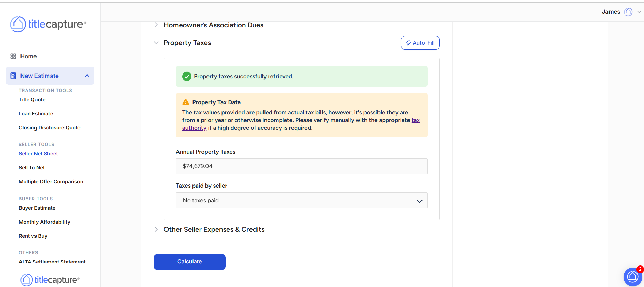Click the titlecapture logo in sidebar footer

click(x=50, y=280)
